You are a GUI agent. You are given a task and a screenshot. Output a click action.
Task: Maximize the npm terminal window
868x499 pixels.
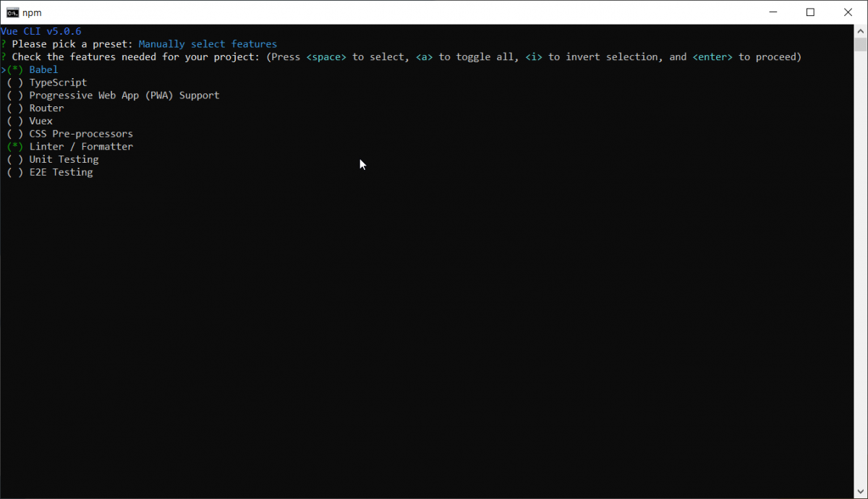click(x=811, y=12)
